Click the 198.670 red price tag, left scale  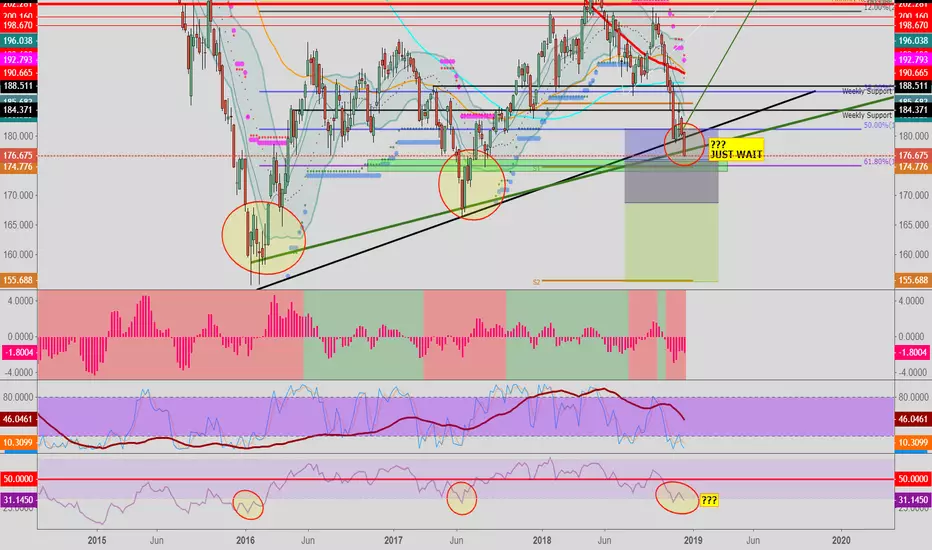click(x=18, y=25)
